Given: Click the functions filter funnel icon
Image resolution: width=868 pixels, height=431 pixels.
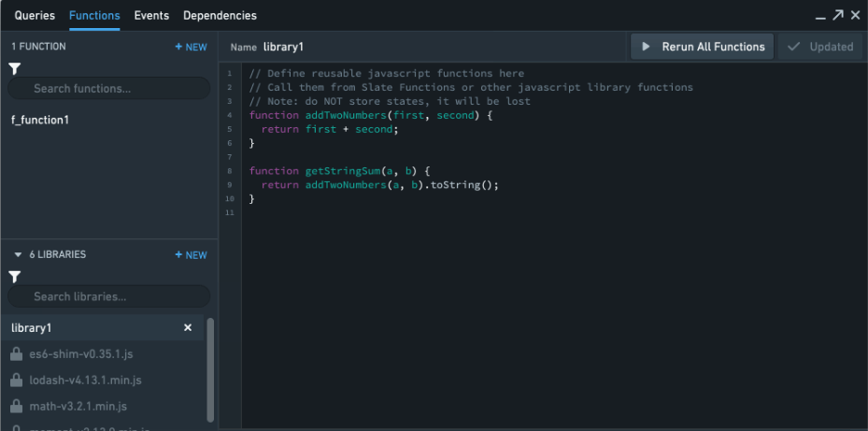Looking at the screenshot, I should [x=15, y=68].
